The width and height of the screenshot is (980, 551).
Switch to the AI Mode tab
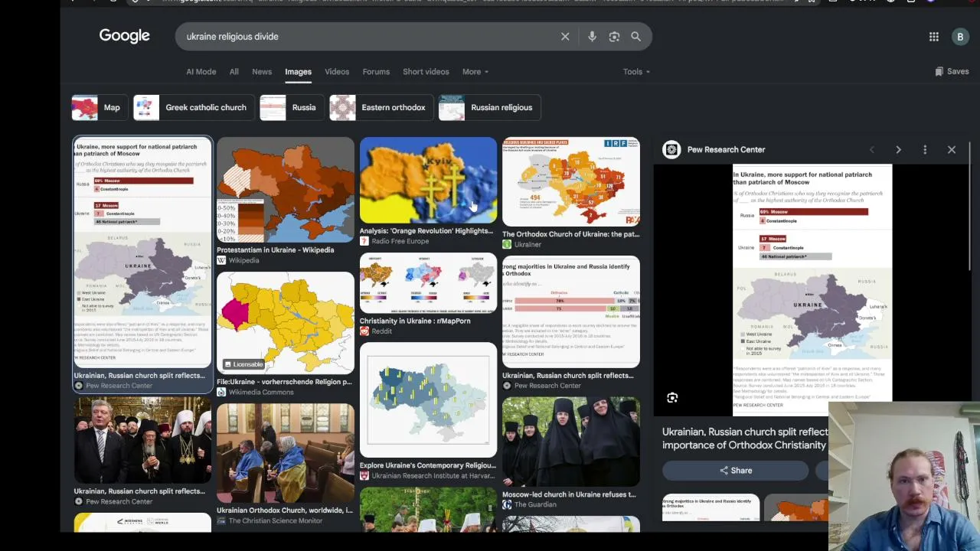click(201, 72)
